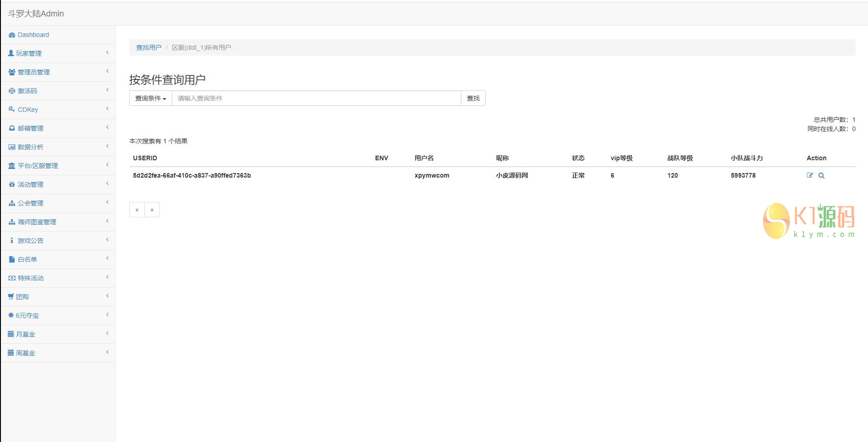Viewport: 868px width, 442px height.
Task: Click the vip等级 column header
Action: click(622, 158)
